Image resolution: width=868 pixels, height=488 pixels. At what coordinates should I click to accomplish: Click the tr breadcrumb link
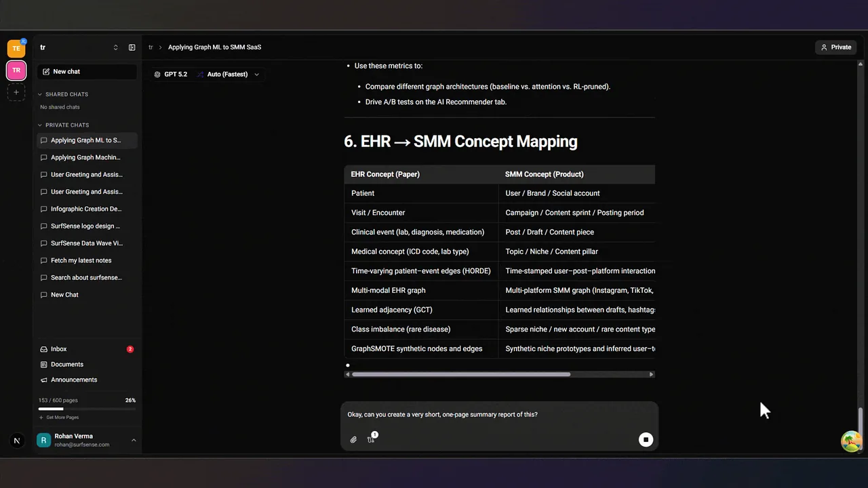(151, 47)
